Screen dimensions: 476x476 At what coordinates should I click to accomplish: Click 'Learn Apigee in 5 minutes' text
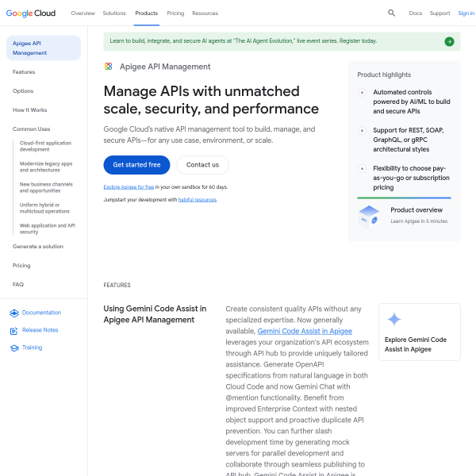point(419,221)
